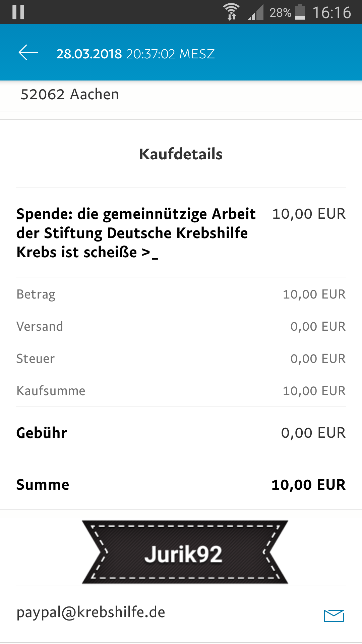Tap the Gebühr fee row
The height and width of the screenshot is (644, 362).
181,433
